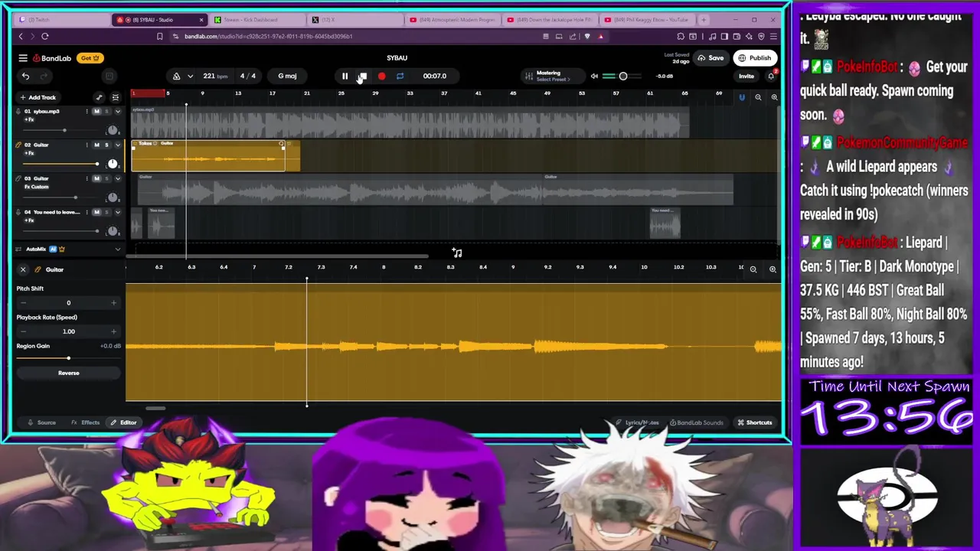980x551 pixels.
Task: Open the automation tool next to Add Track
Action: (99, 97)
